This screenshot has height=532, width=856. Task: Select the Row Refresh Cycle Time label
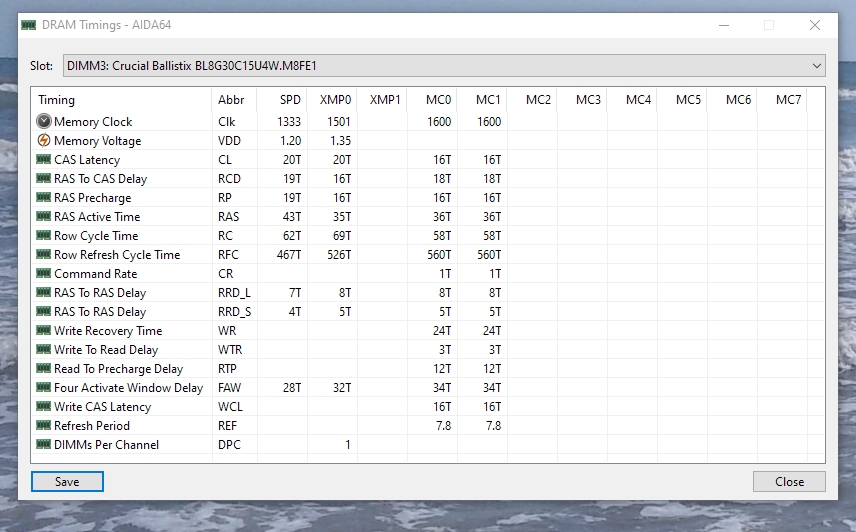coord(117,255)
